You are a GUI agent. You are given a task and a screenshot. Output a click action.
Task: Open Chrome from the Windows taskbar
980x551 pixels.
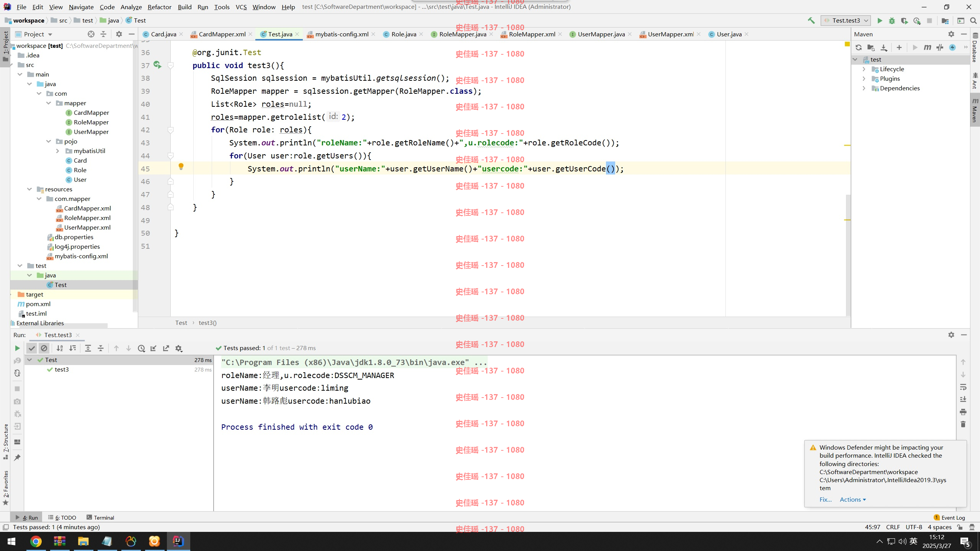[x=36, y=541]
